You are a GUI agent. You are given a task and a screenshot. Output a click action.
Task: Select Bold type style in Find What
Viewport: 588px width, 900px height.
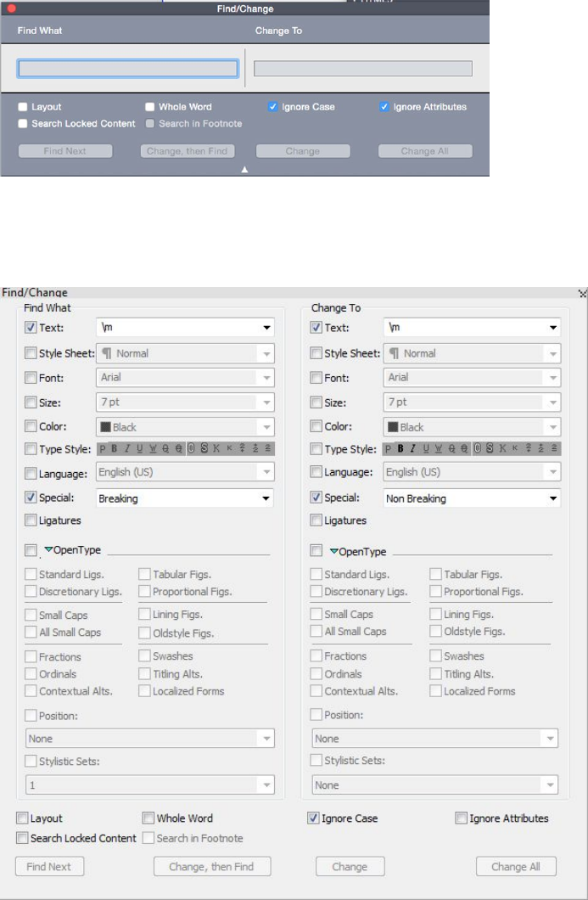click(x=115, y=449)
